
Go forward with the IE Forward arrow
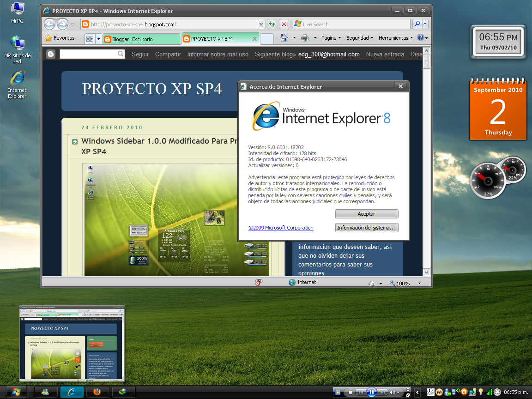pyautogui.click(x=62, y=24)
